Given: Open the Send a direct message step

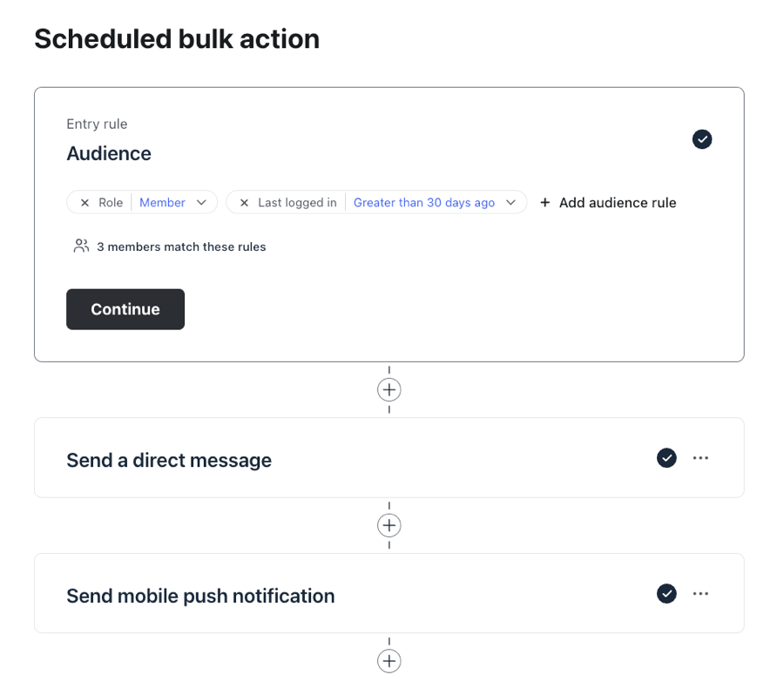Looking at the screenshot, I should pos(169,460).
